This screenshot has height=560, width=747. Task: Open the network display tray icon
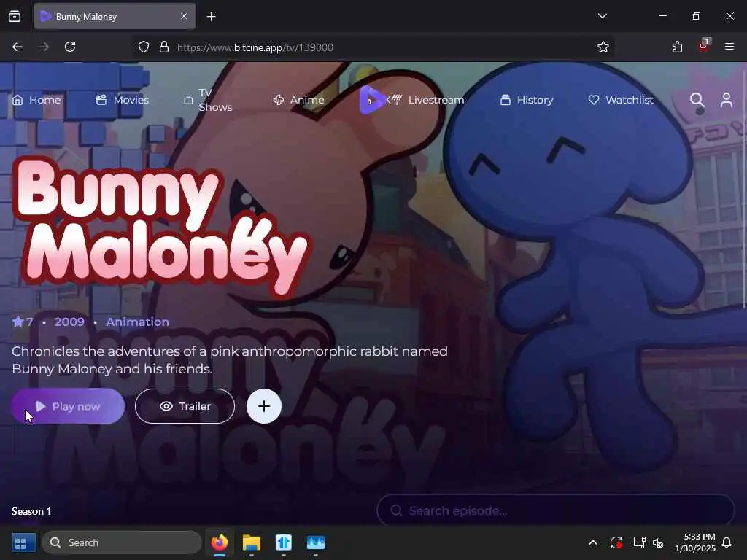(639, 542)
